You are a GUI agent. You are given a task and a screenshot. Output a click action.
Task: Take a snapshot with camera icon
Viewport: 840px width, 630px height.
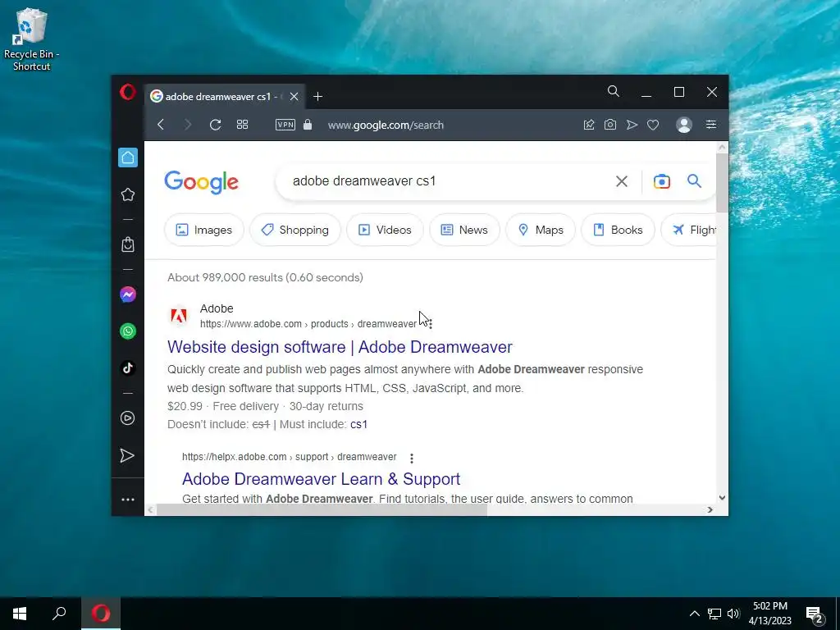(x=610, y=125)
